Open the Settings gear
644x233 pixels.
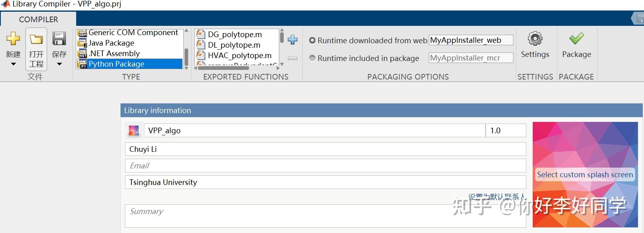click(x=535, y=39)
